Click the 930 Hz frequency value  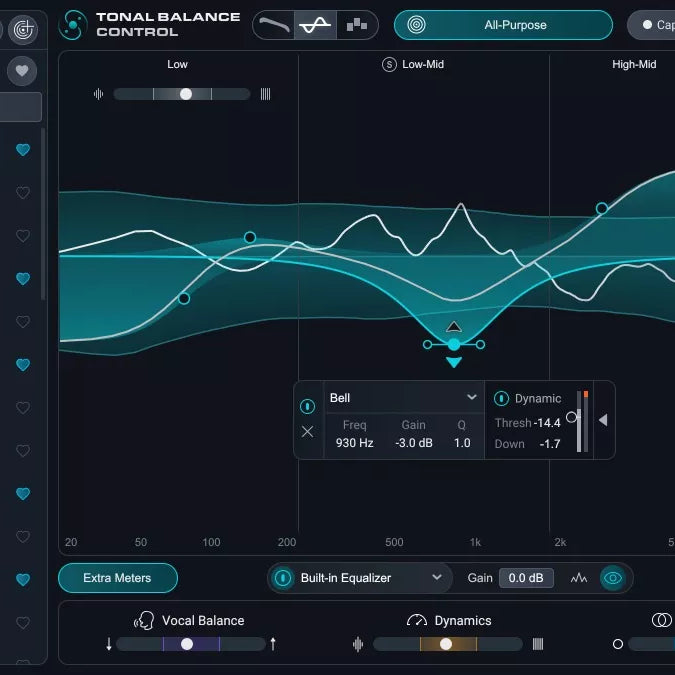[x=354, y=443]
